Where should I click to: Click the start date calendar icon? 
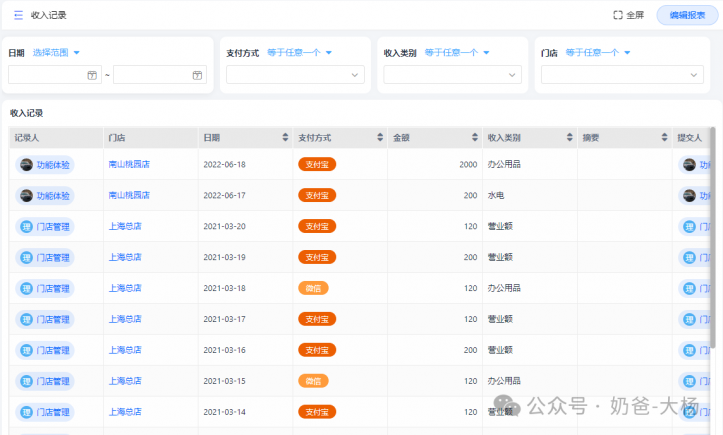pos(92,75)
